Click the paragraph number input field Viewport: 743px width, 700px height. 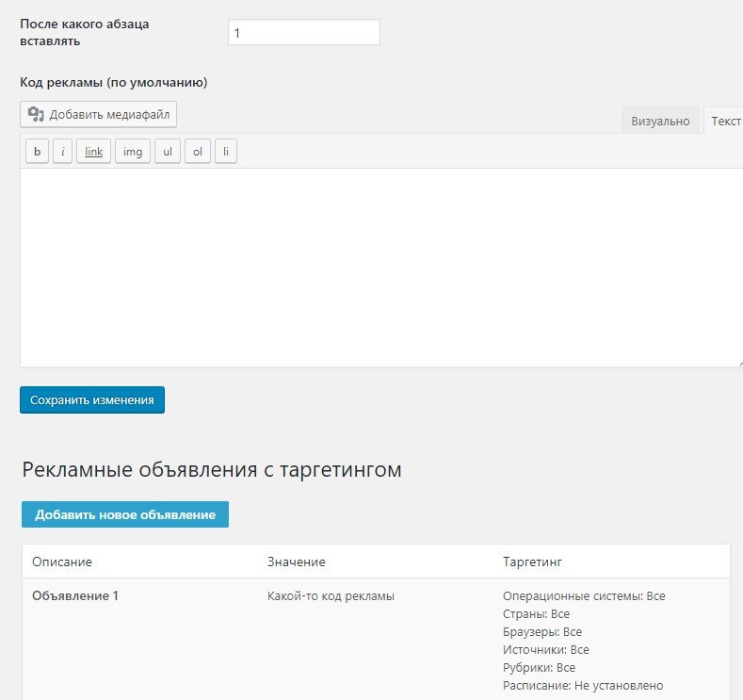(x=304, y=32)
